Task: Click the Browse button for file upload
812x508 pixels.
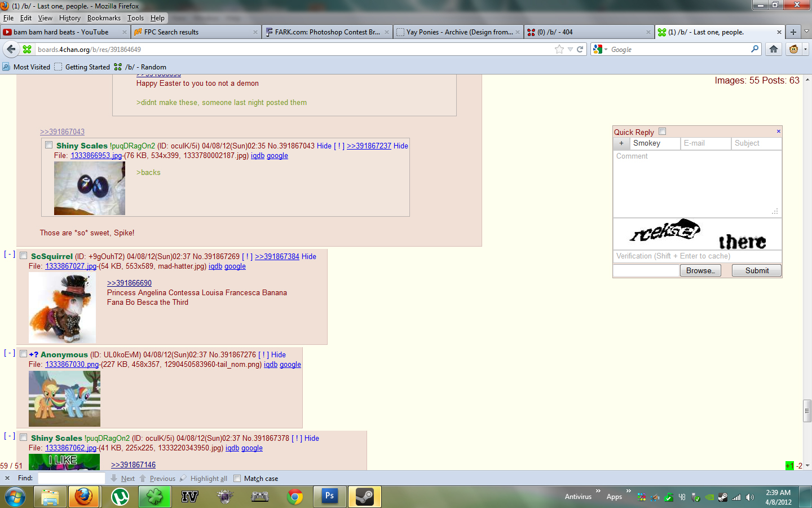Action: [700, 271]
